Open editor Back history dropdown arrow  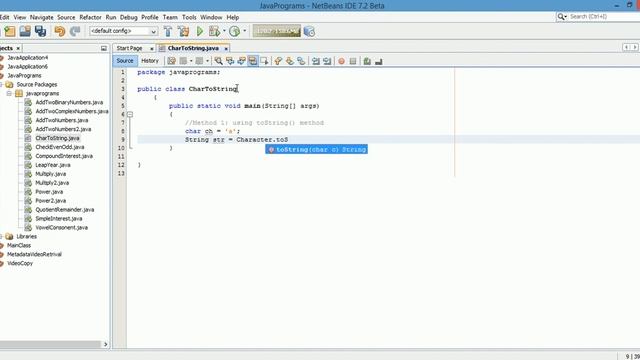(x=191, y=61)
